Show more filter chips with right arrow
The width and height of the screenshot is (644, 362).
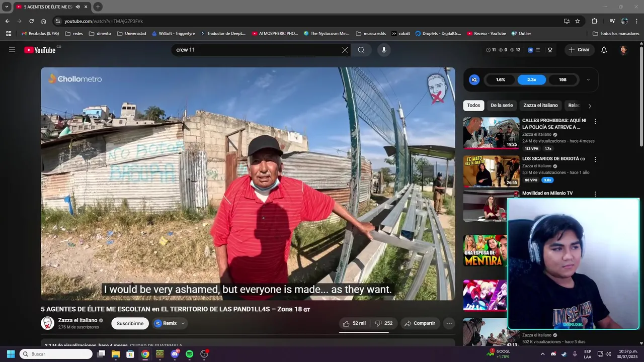590,106
